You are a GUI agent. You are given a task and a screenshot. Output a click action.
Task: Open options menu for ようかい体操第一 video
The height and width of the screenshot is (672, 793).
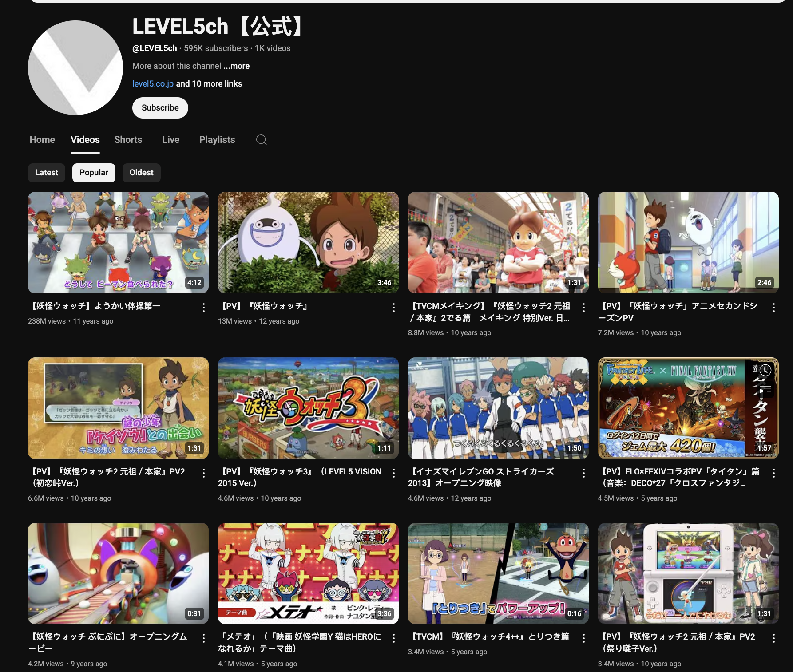click(204, 307)
